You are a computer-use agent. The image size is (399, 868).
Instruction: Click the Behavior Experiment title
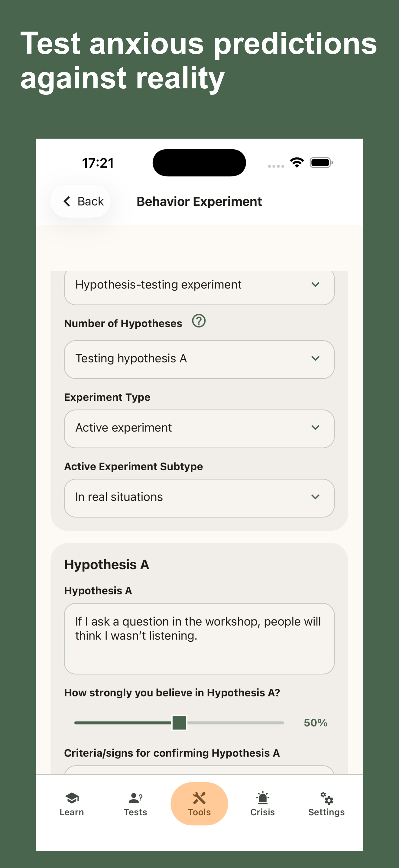coord(199,202)
